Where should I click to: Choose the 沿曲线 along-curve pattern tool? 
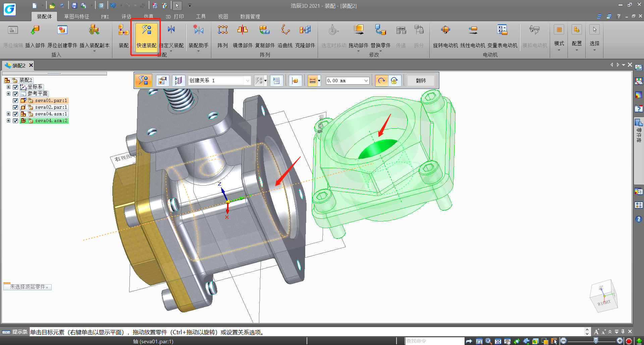point(285,36)
